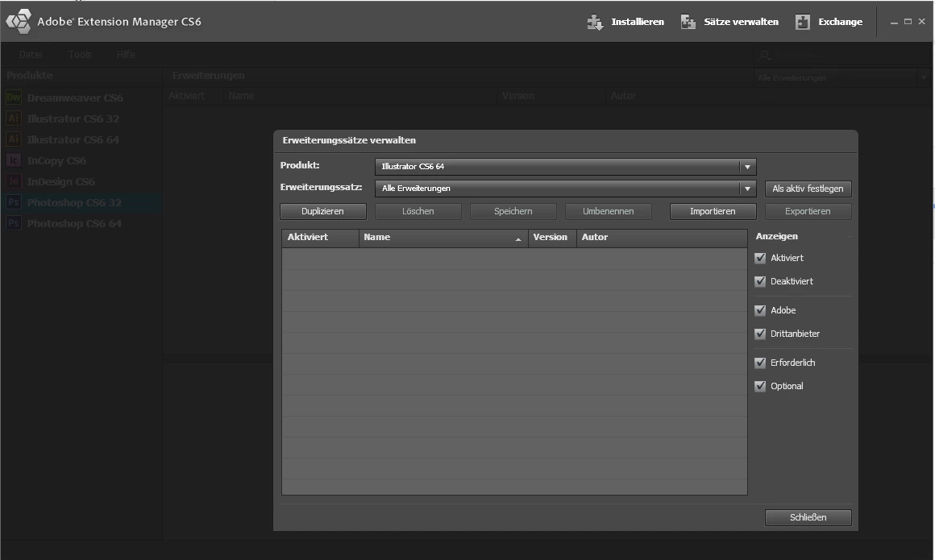The image size is (935, 560).
Task: Open the Hilfe menu
Action: point(126,54)
